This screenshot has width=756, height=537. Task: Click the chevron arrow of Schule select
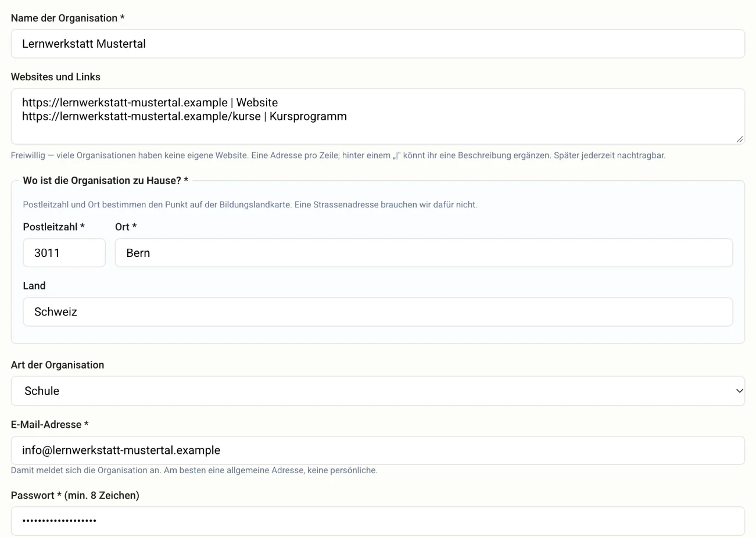click(x=739, y=391)
